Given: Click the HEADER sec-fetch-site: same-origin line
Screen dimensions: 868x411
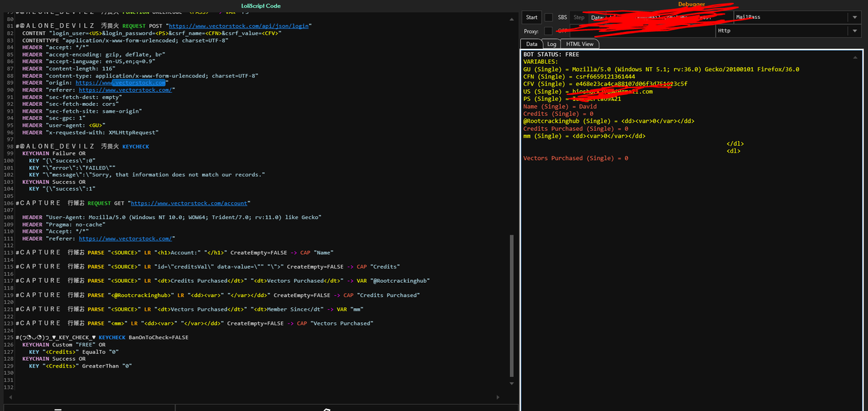Looking at the screenshot, I should point(83,111).
